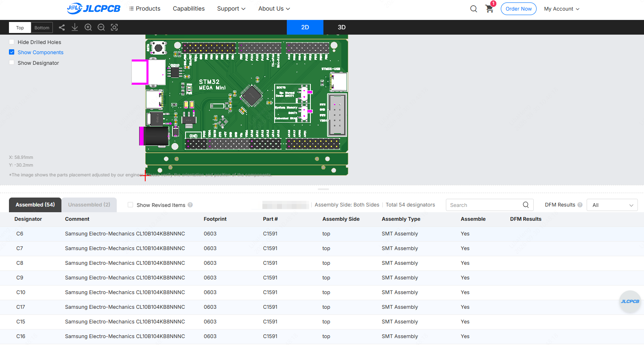Click the panel resize handle below the viewer

click(x=323, y=189)
